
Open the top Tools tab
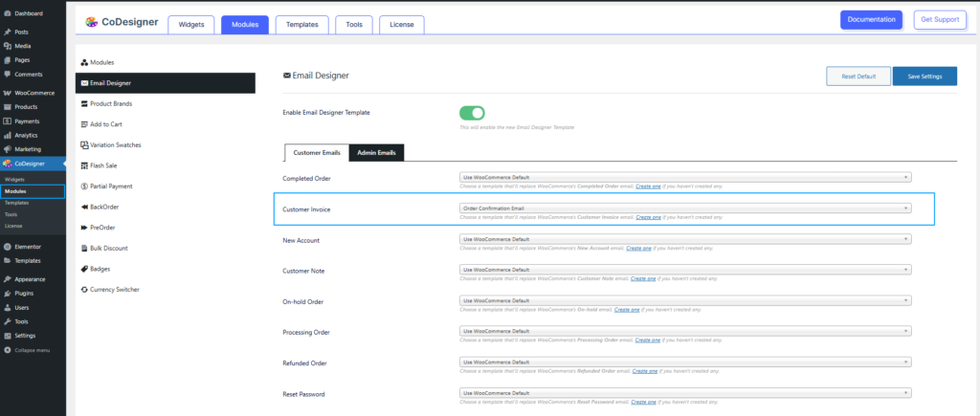click(x=354, y=24)
